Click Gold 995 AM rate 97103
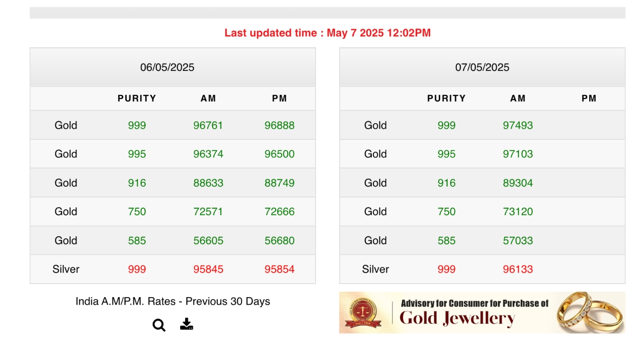 [x=518, y=154]
